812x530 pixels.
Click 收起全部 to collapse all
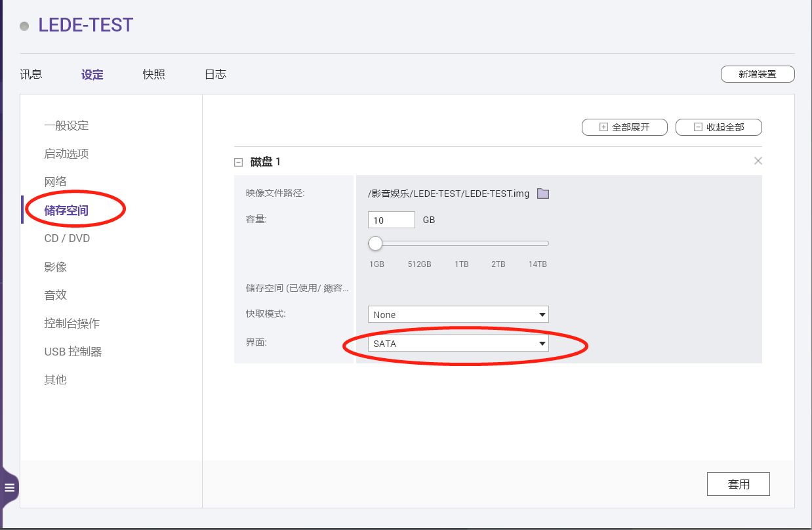[719, 127]
